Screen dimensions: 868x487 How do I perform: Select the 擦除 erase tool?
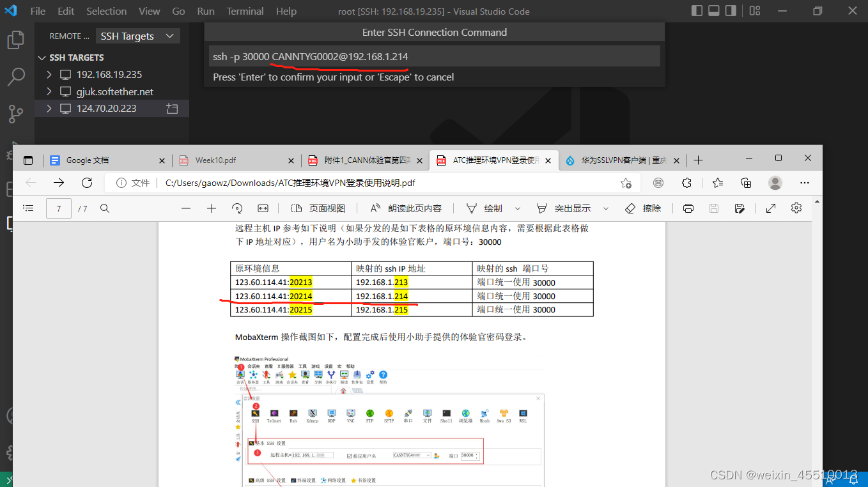pyautogui.click(x=643, y=208)
